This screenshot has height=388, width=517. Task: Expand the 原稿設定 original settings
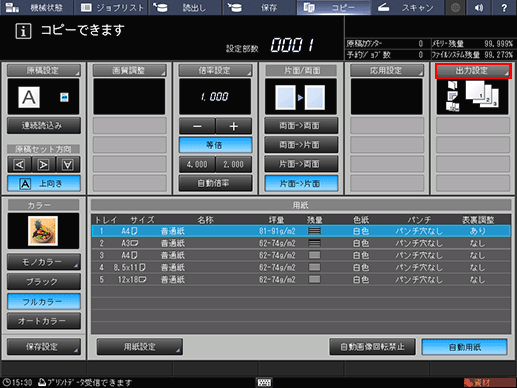pyautogui.click(x=44, y=71)
